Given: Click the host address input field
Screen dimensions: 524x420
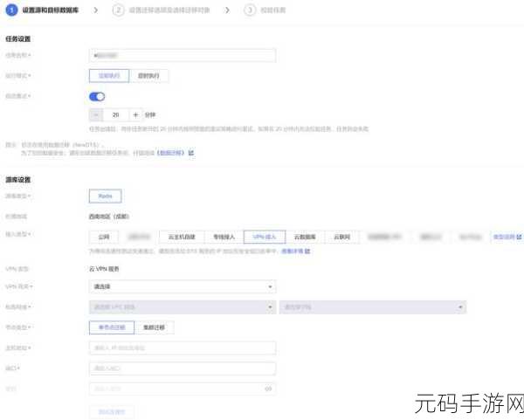Looking at the screenshot, I should click(183, 348).
